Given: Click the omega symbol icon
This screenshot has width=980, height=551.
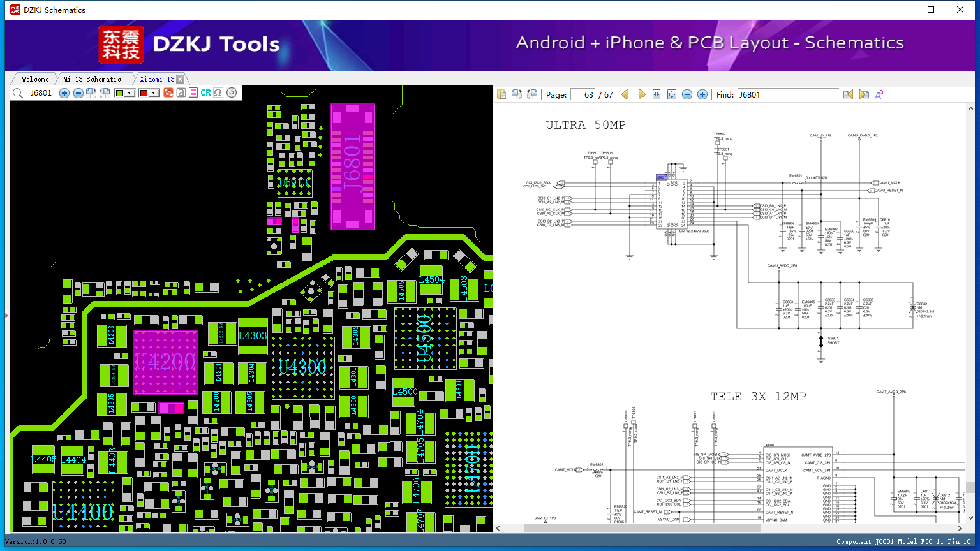Looking at the screenshot, I should 218,93.
